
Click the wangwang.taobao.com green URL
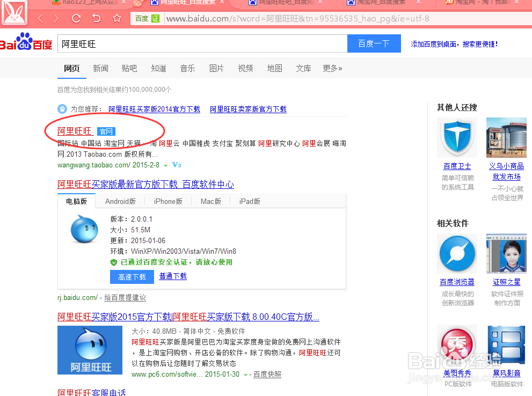click(93, 165)
